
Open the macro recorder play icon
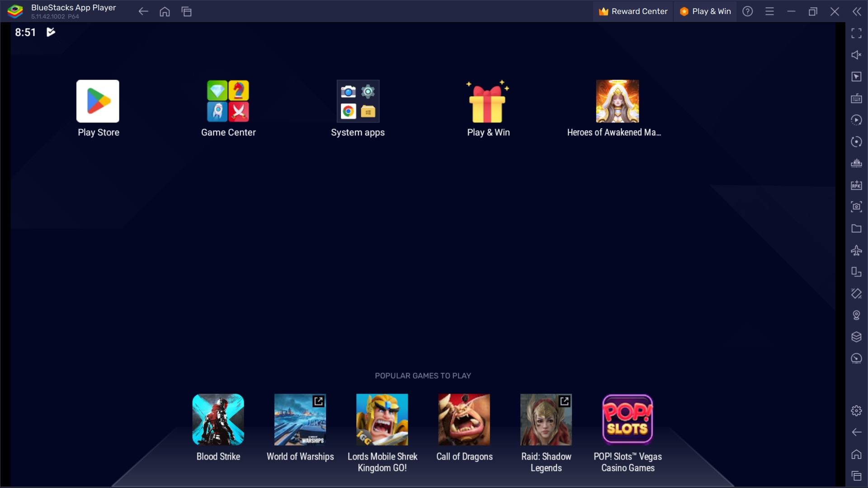click(856, 120)
